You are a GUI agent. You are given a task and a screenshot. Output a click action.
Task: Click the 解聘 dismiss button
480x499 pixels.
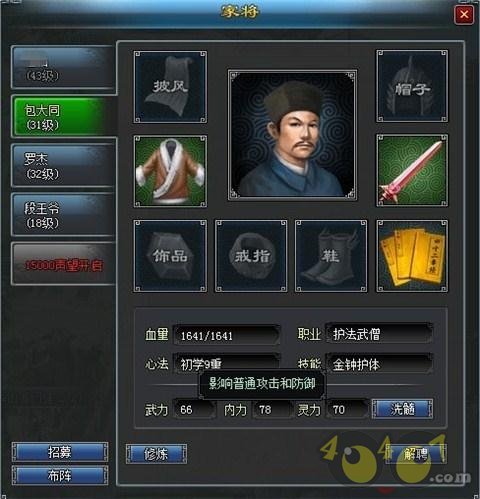416,454
